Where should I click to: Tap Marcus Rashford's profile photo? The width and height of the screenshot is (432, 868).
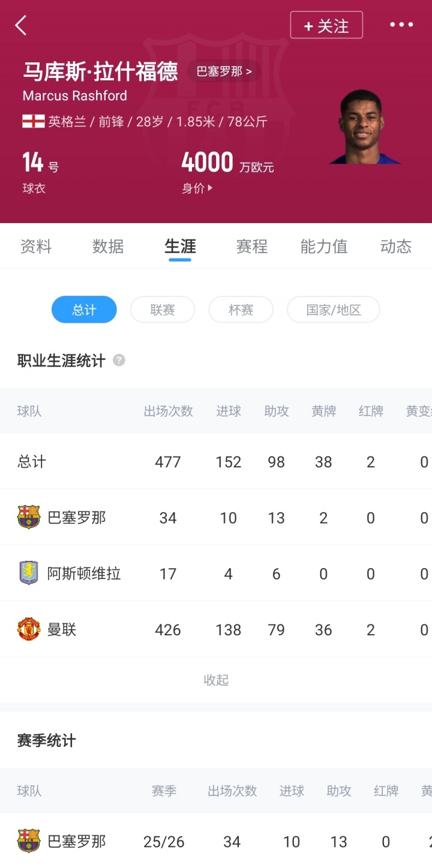point(364,126)
